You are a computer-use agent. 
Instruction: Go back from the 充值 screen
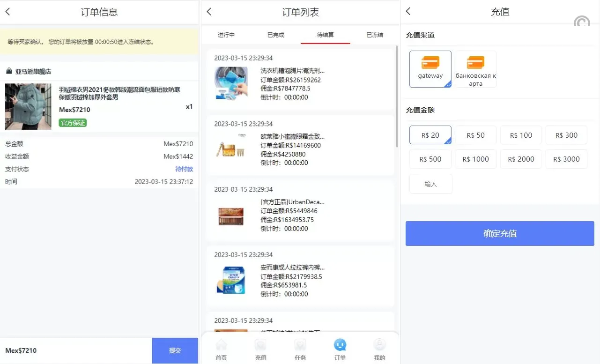(x=408, y=11)
